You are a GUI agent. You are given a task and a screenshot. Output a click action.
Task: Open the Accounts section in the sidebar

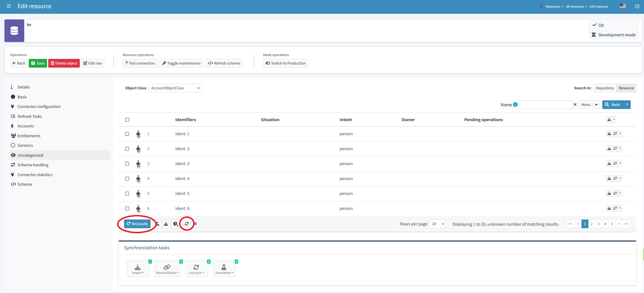26,126
